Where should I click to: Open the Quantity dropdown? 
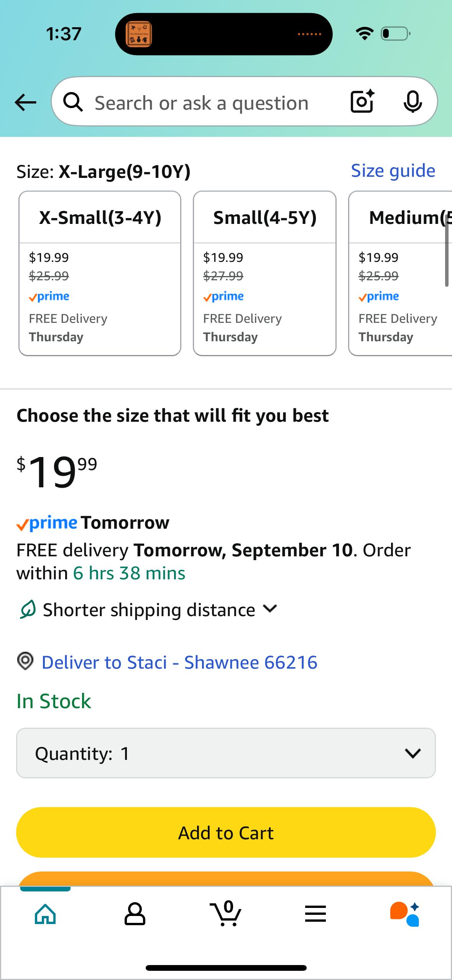coord(226,753)
